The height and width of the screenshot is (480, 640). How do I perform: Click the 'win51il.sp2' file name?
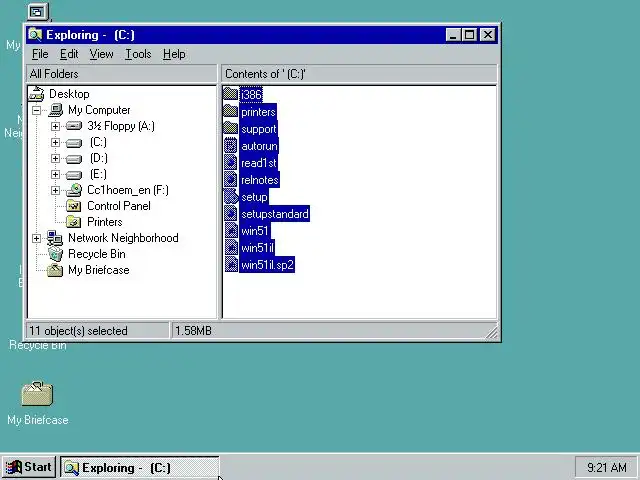click(x=267, y=265)
